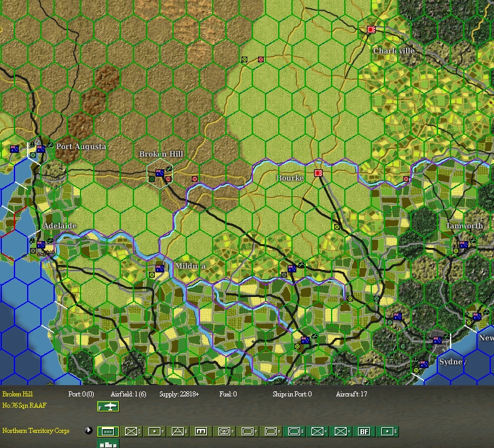The width and height of the screenshot is (494, 448).
Task: Click the 'Bourke' map label
Action: pyautogui.click(x=290, y=178)
